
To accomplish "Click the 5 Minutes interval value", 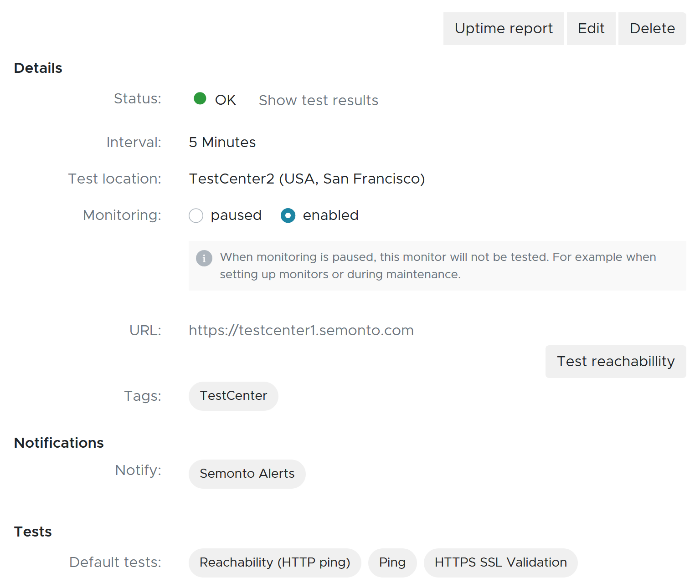I will [x=222, y=142].
